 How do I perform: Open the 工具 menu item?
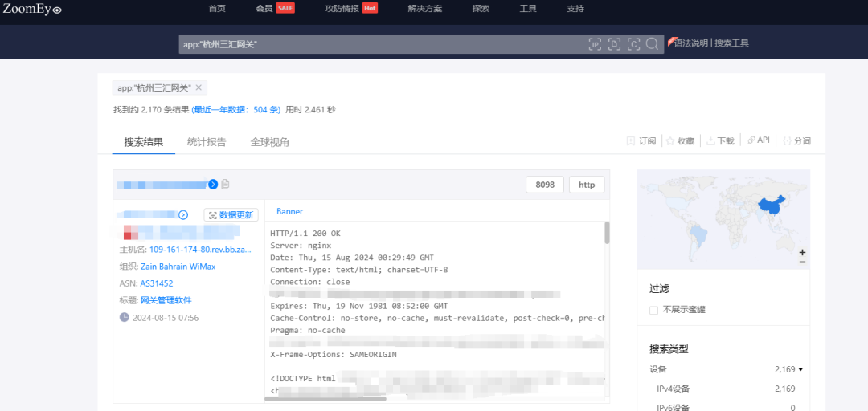[528, 9]
